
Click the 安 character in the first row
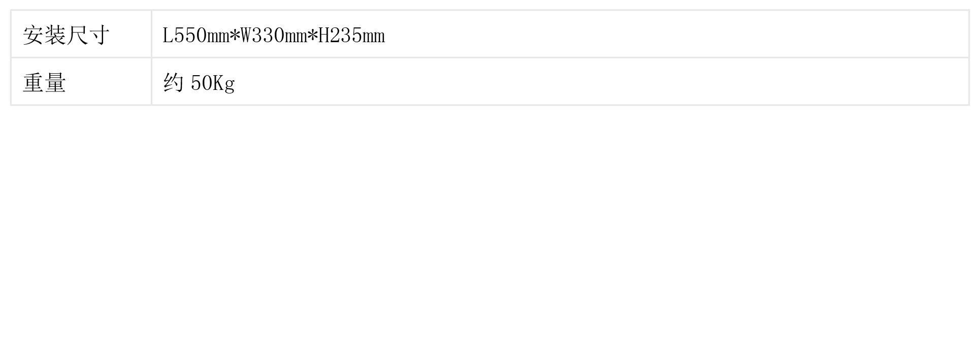click(34, 36)
